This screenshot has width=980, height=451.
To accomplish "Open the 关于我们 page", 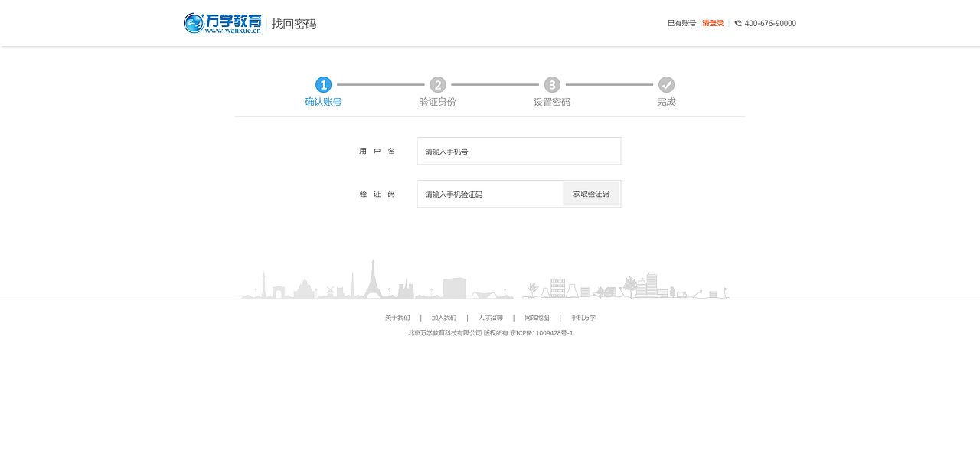I will [x=398, y=317].
